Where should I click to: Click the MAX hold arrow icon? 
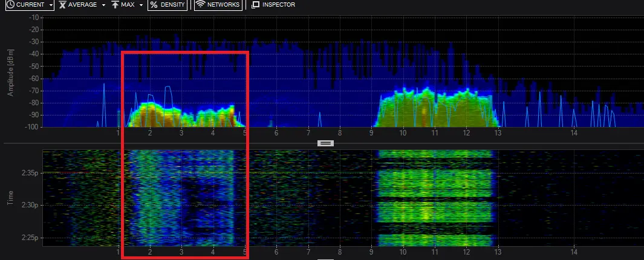(115, 4)
